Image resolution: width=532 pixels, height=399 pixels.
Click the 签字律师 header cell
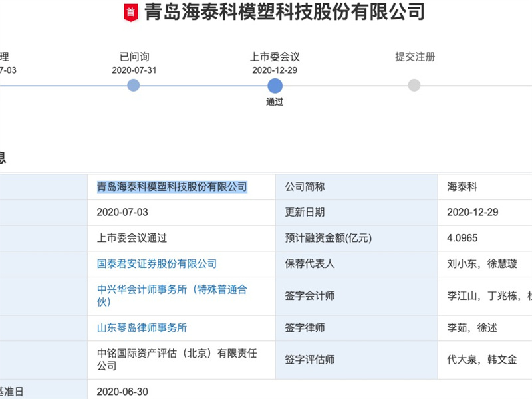point(356,328)
